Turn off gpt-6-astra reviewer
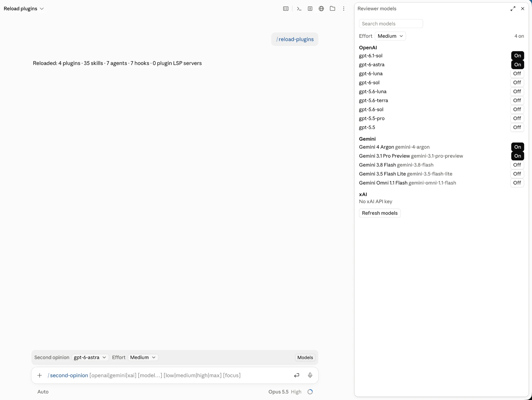The width and height of the screenshot is (532, 400). [x=517, y=65]
